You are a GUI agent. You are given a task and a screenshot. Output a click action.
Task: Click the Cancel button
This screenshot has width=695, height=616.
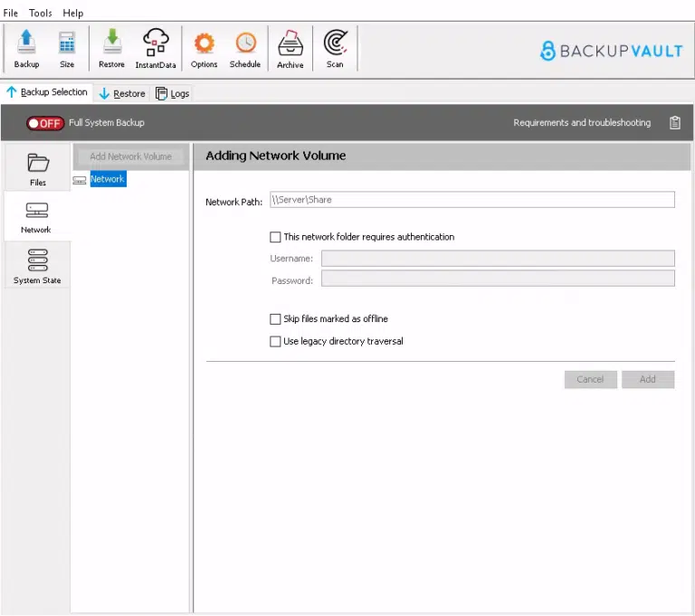coord(590,379)
